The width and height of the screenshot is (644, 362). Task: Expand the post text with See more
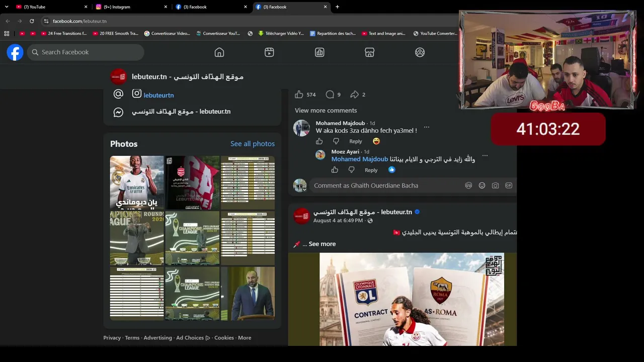click(322, 244)
